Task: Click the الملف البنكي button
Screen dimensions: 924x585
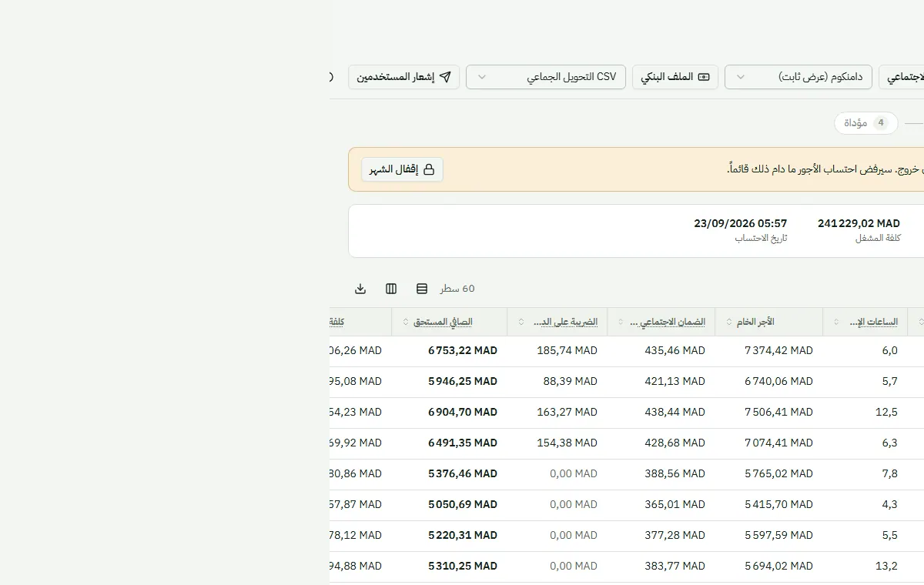Action: click(x=675, y=77)
